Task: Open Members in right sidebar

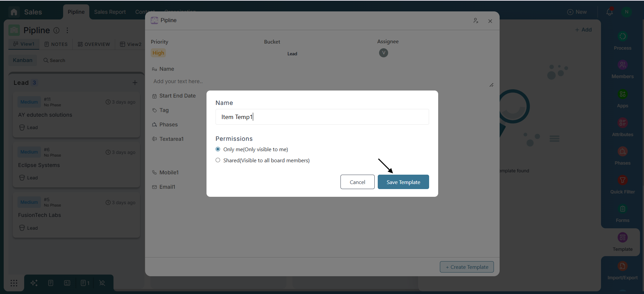Action: tap(622, 70)
